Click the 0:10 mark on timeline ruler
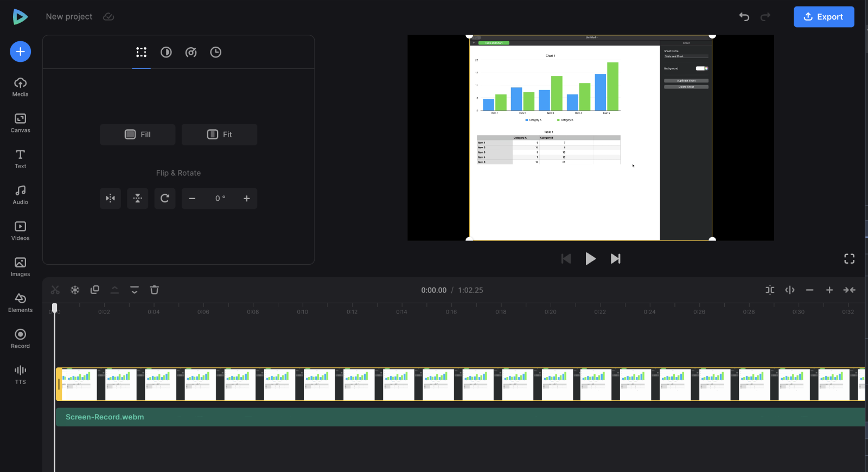This screenshot has height=472, width=868. (x=302, y=312)
